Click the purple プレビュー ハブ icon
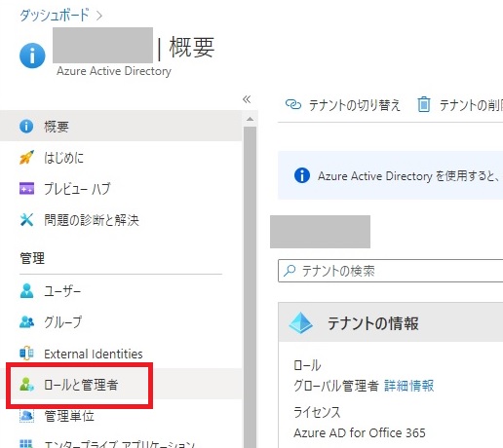This screenshot has height=448, width=503. click(x=26, y=188)
